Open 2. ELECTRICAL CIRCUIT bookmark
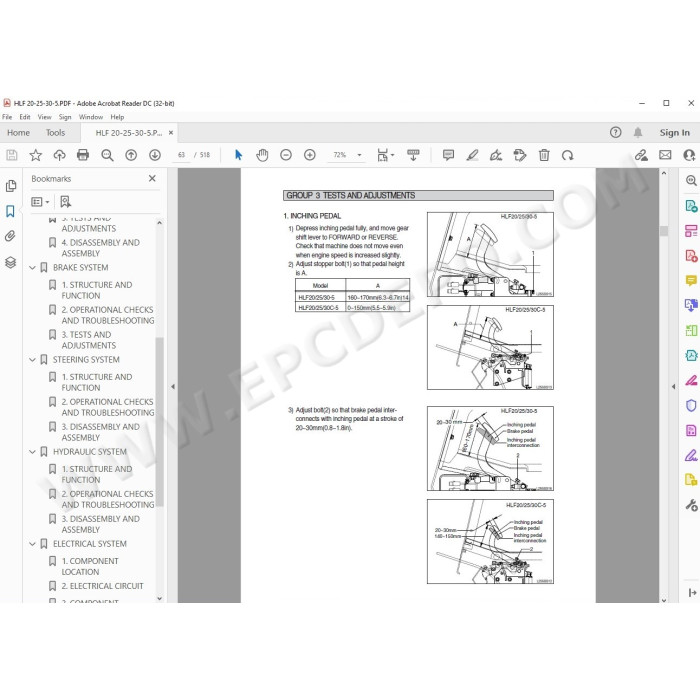This screenshot has width=700, height=700. coord(102,586)
